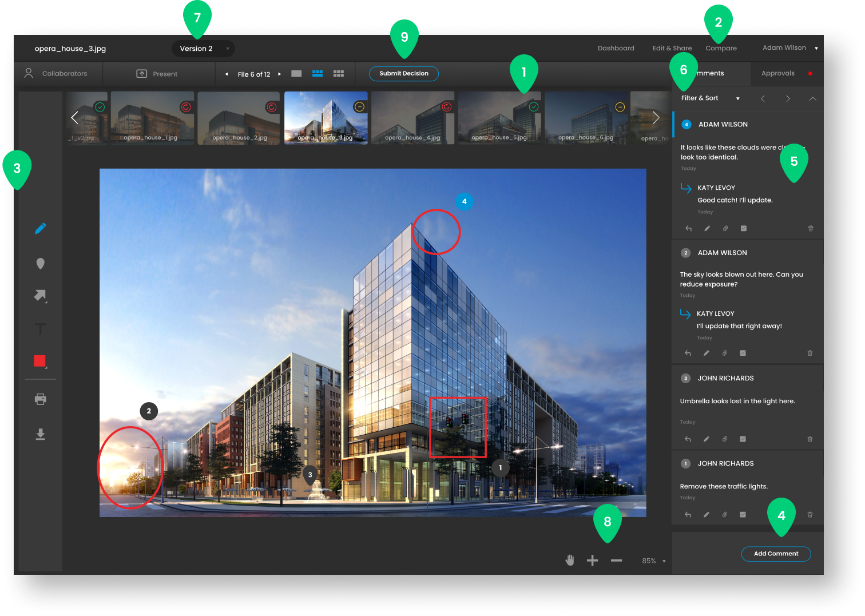Open the 85% zoom level dropdown
The image size is (865, 616).
pos(653,561)
